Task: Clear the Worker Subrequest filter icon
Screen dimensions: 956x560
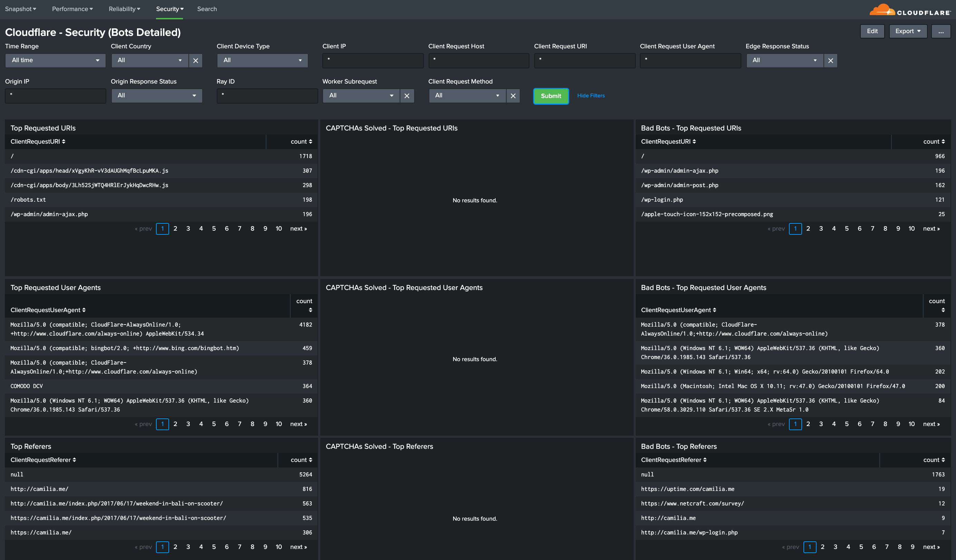Action: click(406, 95)
